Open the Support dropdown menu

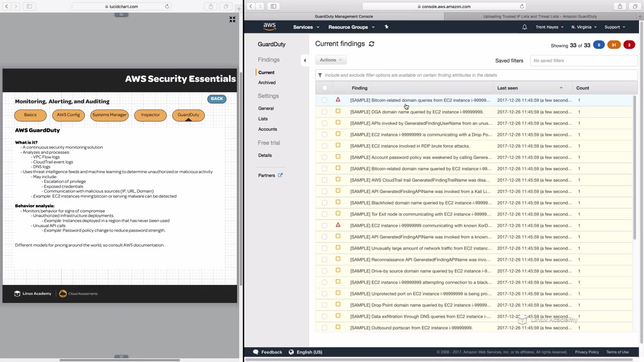615,27
